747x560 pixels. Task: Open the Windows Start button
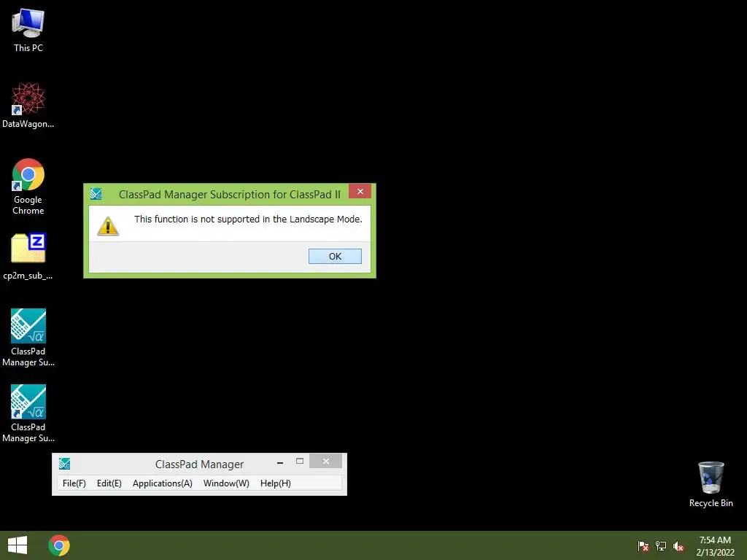pos(18,545)
